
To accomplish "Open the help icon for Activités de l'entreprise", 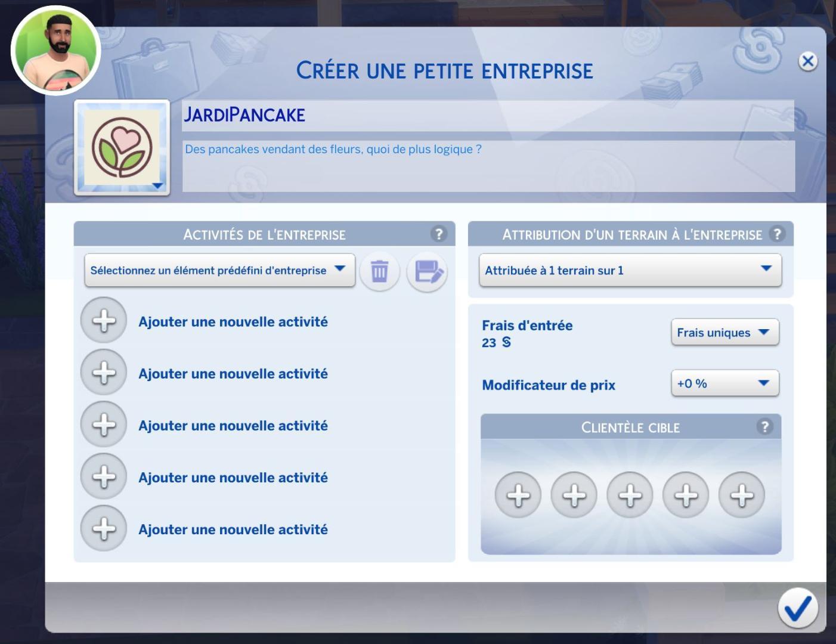I will pyautogui.click(x=439, y=234).
